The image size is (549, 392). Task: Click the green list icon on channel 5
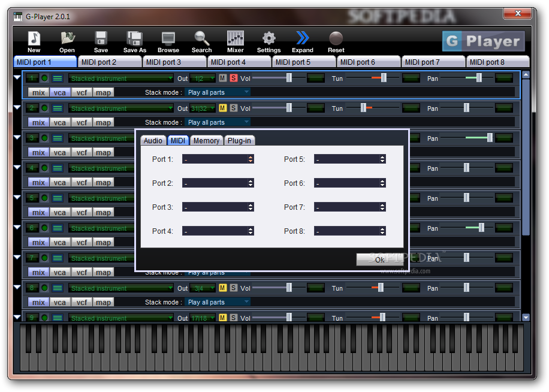(x=58, y=198)
